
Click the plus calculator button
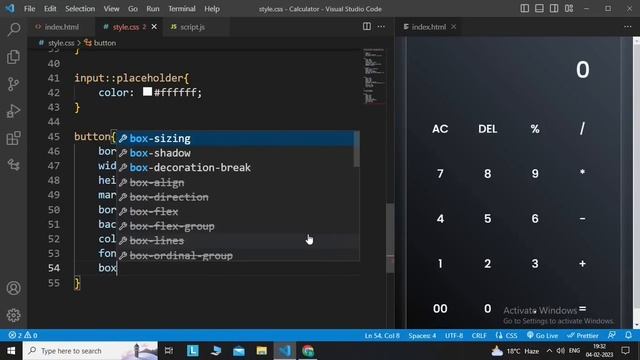(582, 264)
